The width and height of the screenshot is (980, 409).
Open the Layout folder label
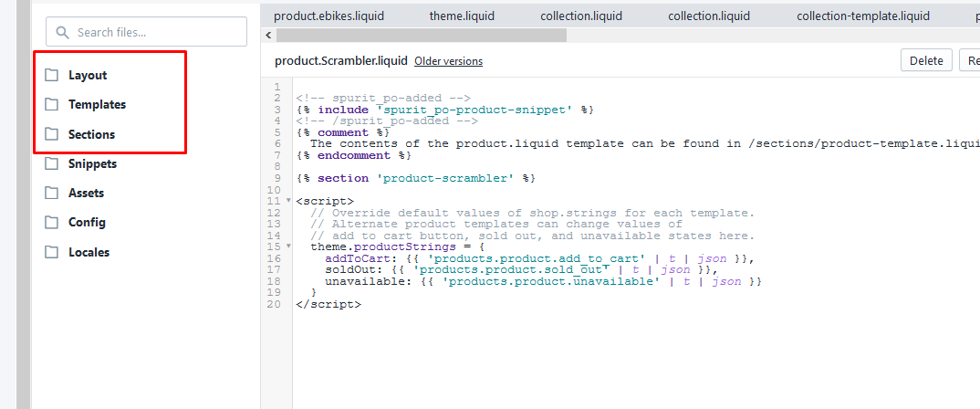pos(88,75)
